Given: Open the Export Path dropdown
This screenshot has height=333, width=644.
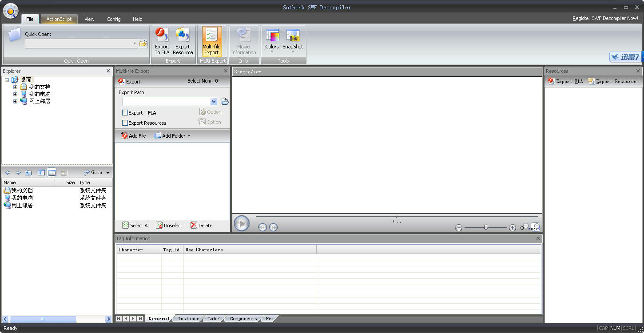Looking at the screenshot, I should click(x=214, y=102).
